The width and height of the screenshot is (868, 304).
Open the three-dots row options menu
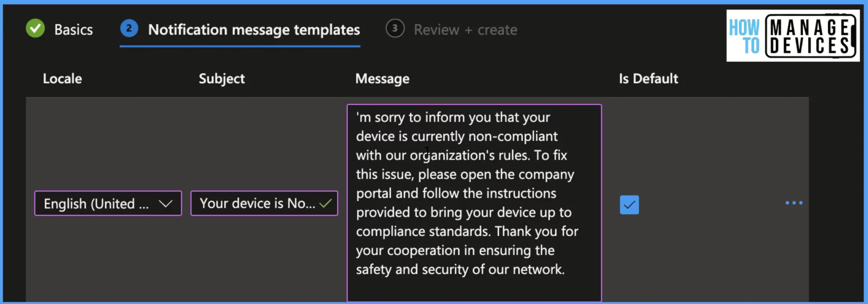(793, 203)
